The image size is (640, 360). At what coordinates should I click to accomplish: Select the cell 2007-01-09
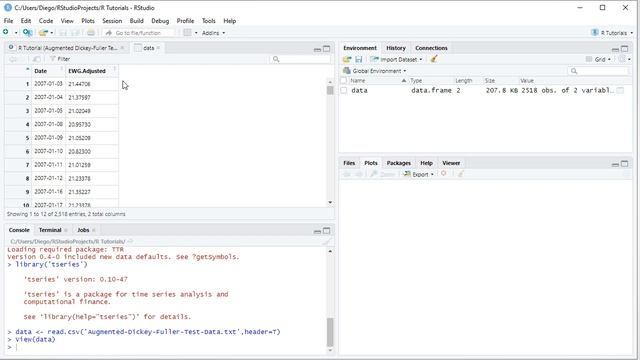48,138
